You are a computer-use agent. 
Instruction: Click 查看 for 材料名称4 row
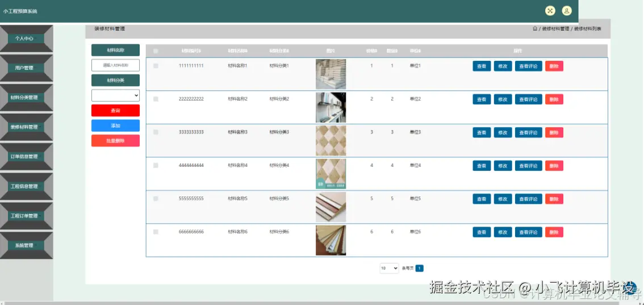tap(482, 166)
